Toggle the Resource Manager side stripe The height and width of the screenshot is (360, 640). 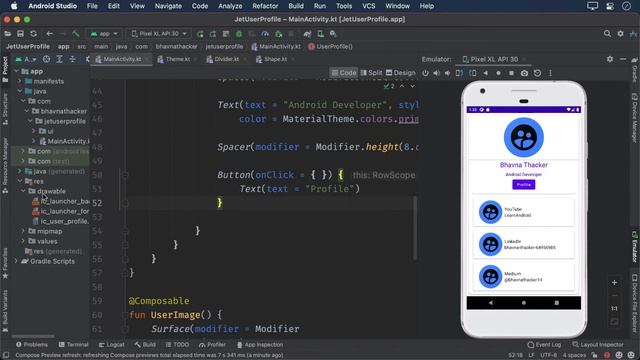pos(5,165)
